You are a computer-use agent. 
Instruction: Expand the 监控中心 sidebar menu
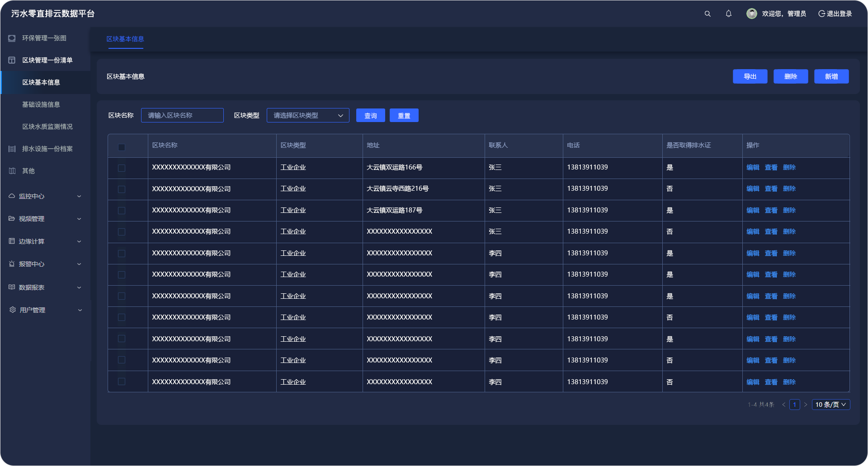(45, 196)
